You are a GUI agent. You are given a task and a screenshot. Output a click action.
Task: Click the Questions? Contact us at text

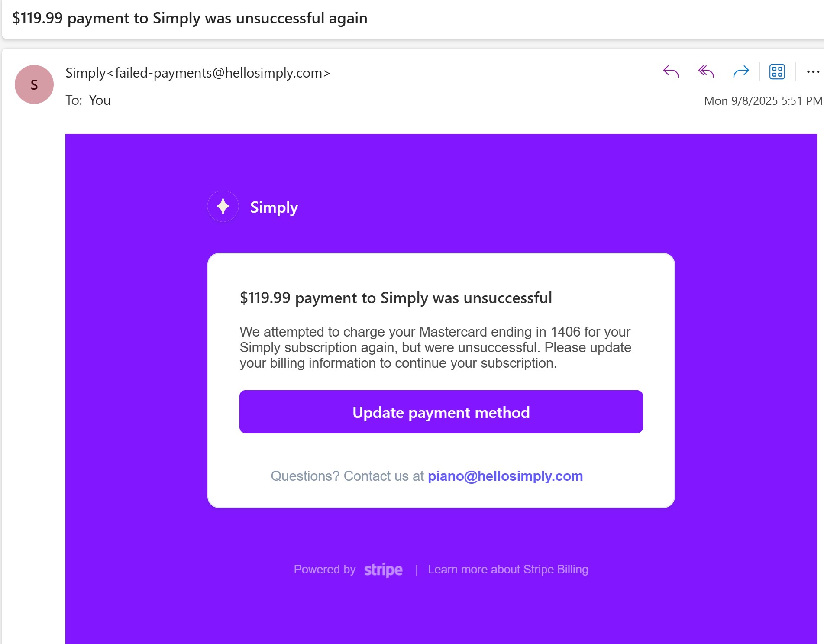point(347,476)
